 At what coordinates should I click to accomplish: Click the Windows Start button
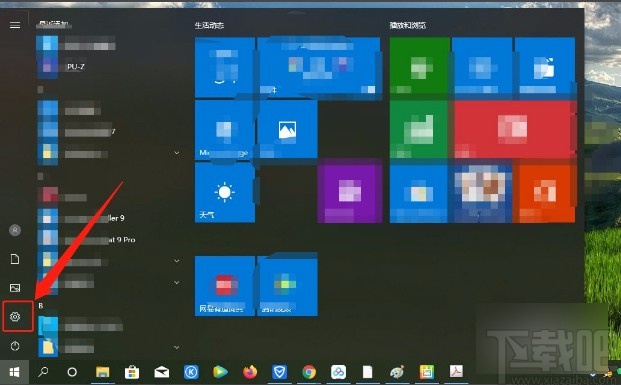[15, 372]
